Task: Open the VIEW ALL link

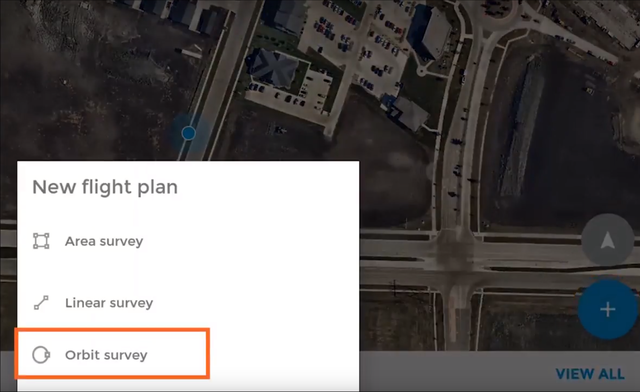Action: pyautogui.click(x=590, y=374)
